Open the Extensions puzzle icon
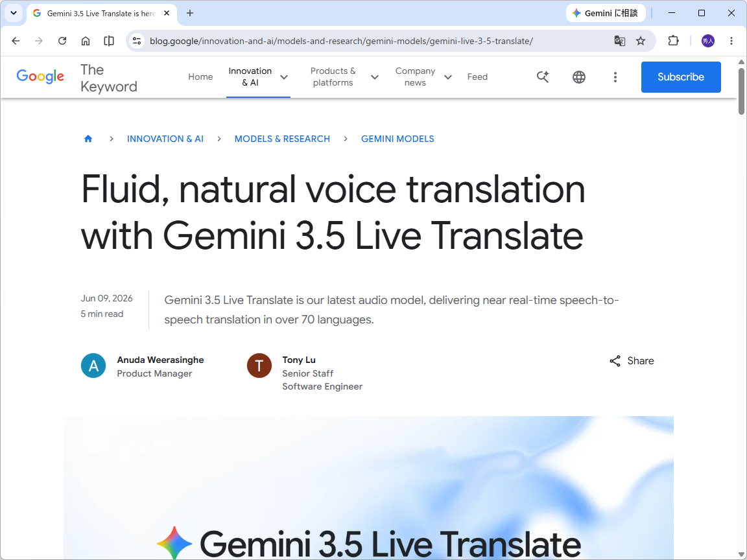The width and height of the screenshot is (747, 560). 673,41
